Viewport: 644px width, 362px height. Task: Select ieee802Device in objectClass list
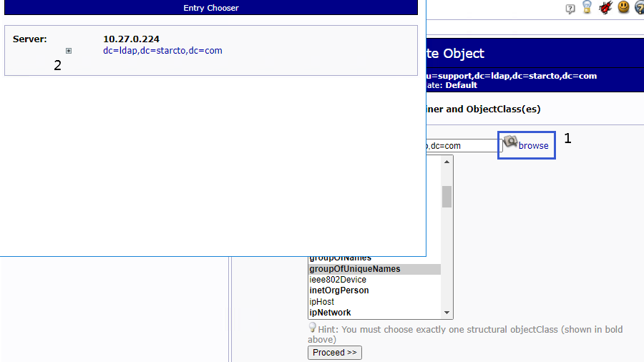click(374, 280)
